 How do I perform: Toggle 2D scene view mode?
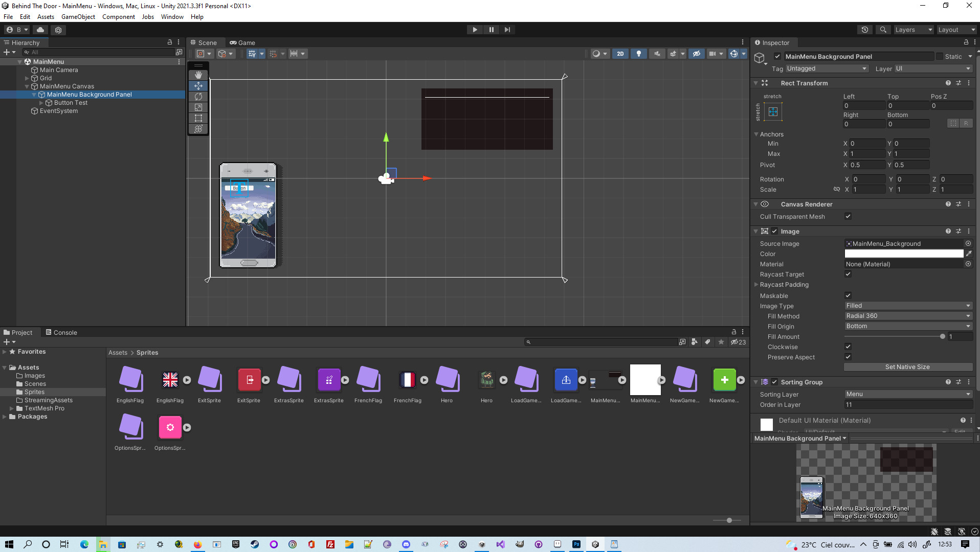click(620, 54)
